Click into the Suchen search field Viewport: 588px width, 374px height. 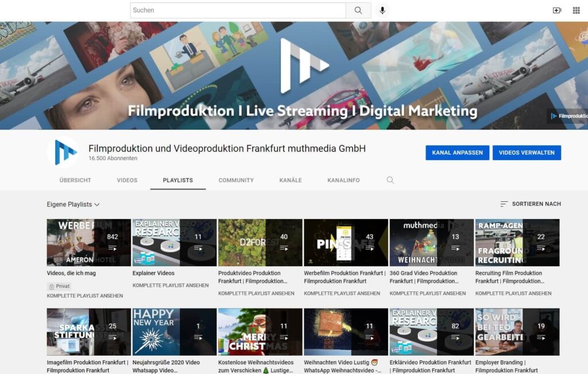tap(238, 10)
